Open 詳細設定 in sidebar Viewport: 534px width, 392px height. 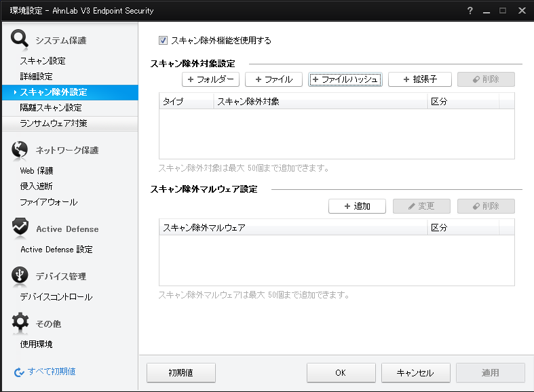click(x=36, y=77)
